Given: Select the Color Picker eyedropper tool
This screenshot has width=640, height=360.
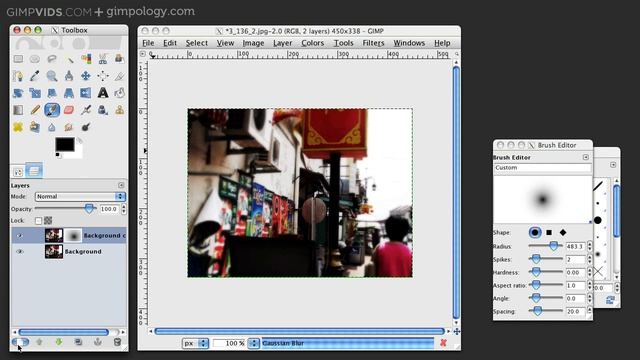Looking at the screenshot, I should tap(35, 76).
